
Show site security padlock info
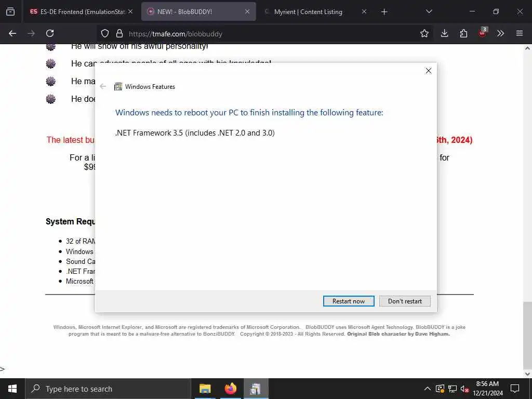coord(119,33)
